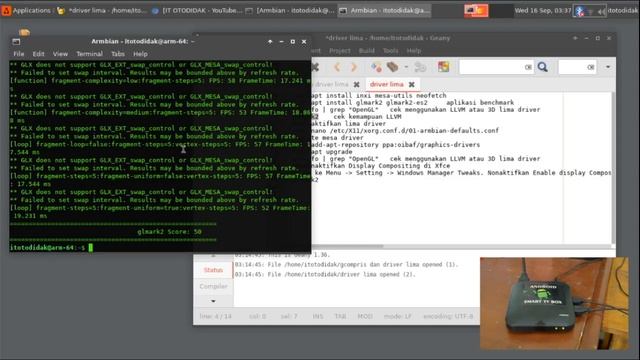Open the Geany color chooser icon

444,67
